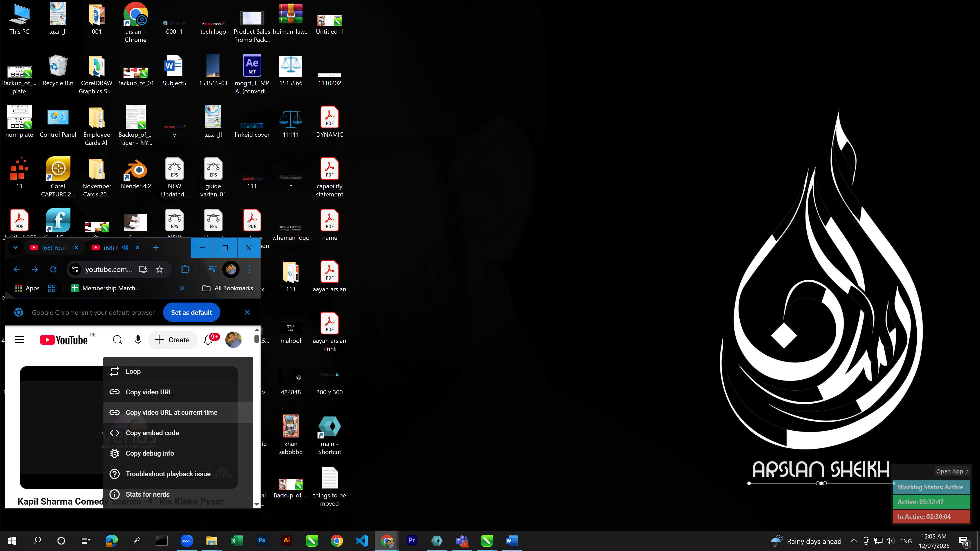Click Chrome's reload page icon
Image resolution: width=980 pixels, height=551 pixels.
click(x=53, y=269)
